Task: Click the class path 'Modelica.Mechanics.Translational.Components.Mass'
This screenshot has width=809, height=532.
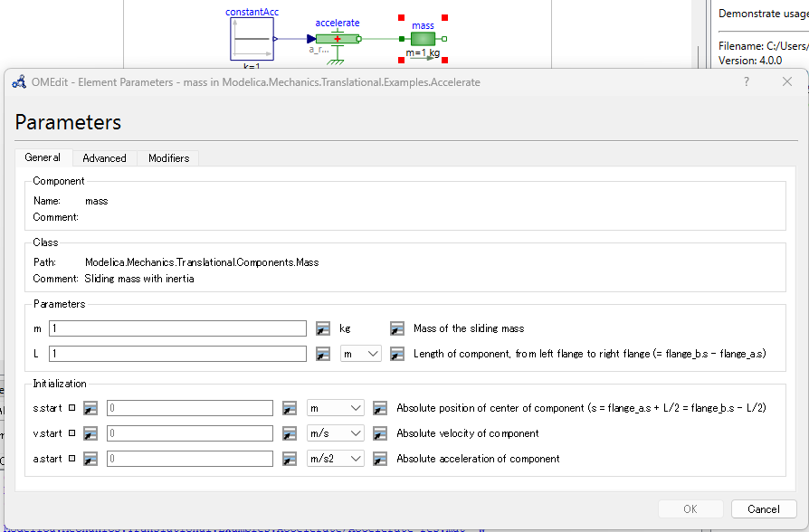Action: point(202,262)
